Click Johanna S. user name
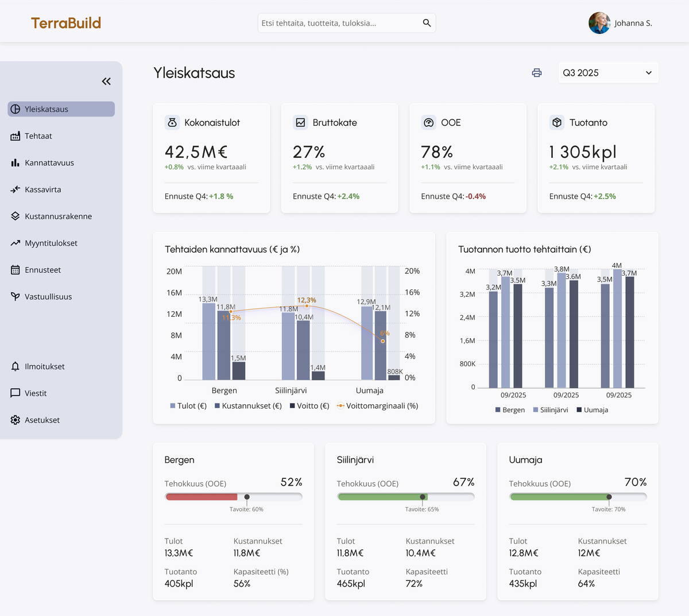 click(x=633, y=23)
